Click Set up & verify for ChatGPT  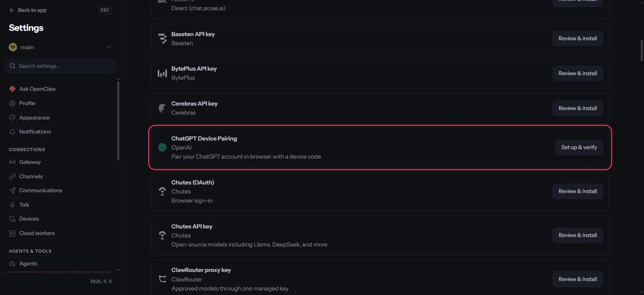tap(579, 147)
